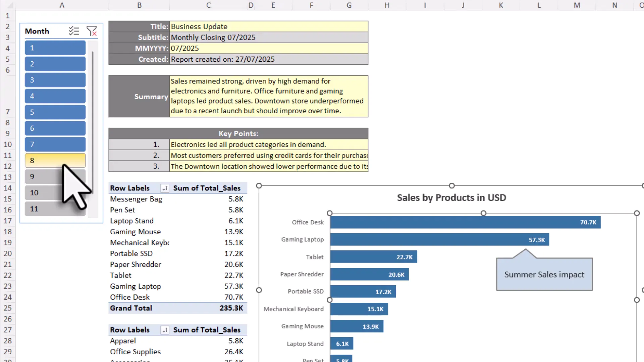The image size is (644, 362).
Task: Open the Row Labels sort dropdown on top pivot
Action: (164, 188)
